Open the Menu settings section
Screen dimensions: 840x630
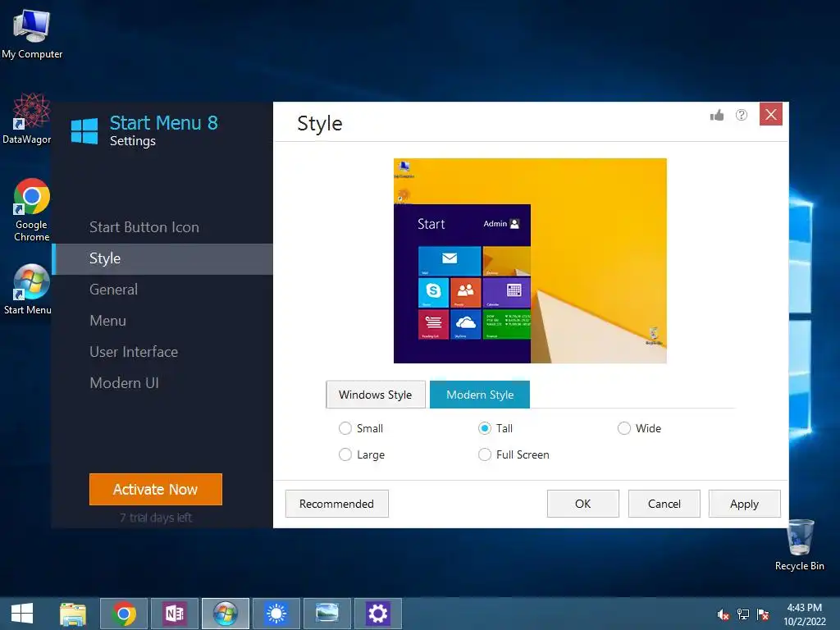pyautogui.click(x=162, y=321)
